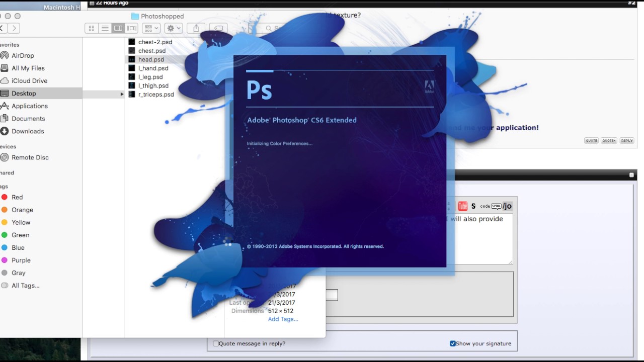The width and height of the screenshot is (644, 362).
Task: Filter by the Yellow tag
Action: click(21, 223)
